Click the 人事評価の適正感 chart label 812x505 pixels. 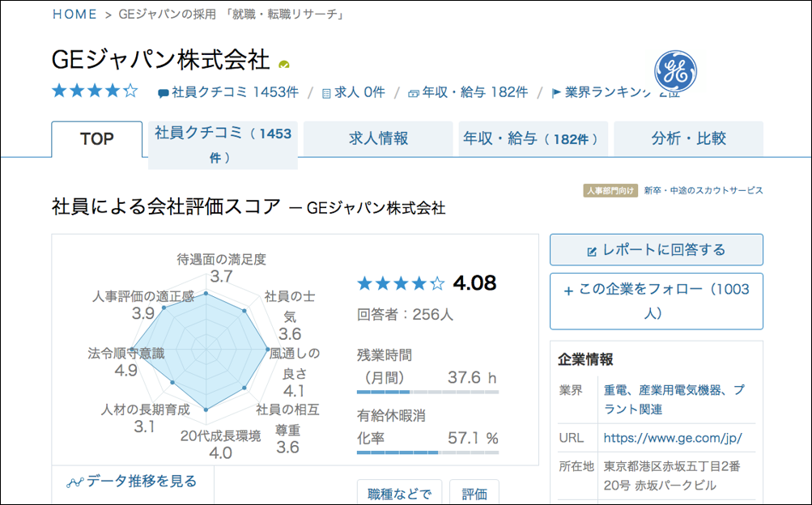click(x=143, y=296)
